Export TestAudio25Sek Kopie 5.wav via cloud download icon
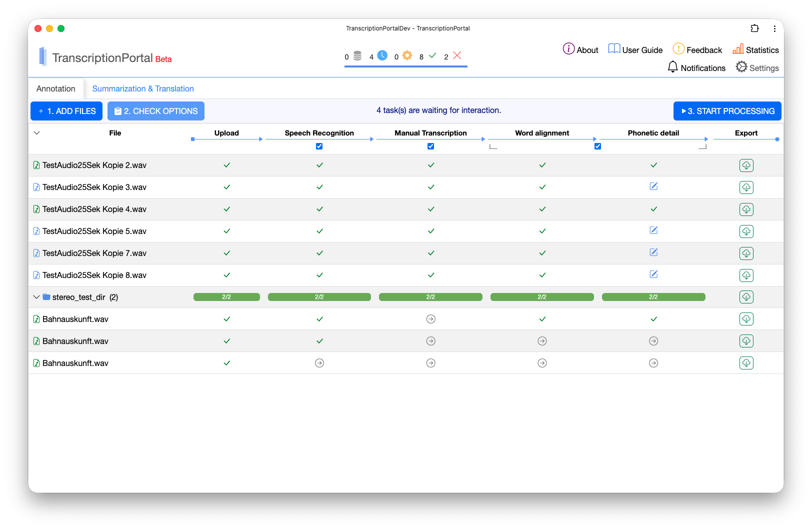The image size is (812, 530). [746, 231]
